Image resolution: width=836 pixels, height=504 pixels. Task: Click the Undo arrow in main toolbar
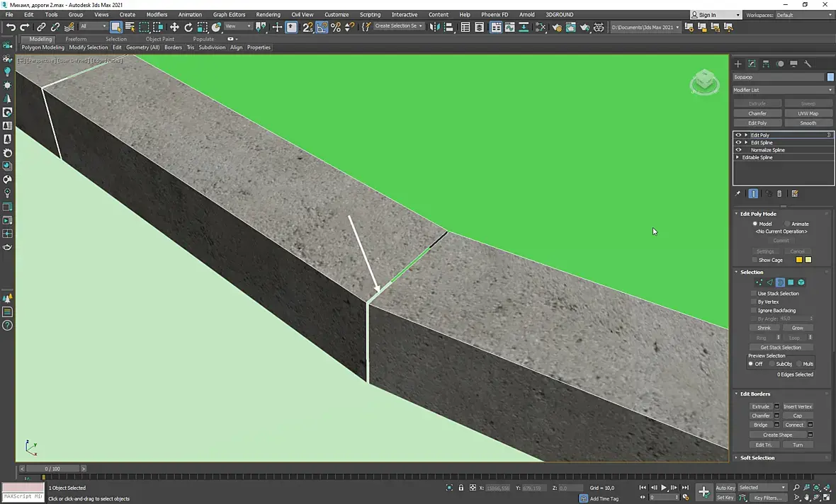tap(11, 27)
